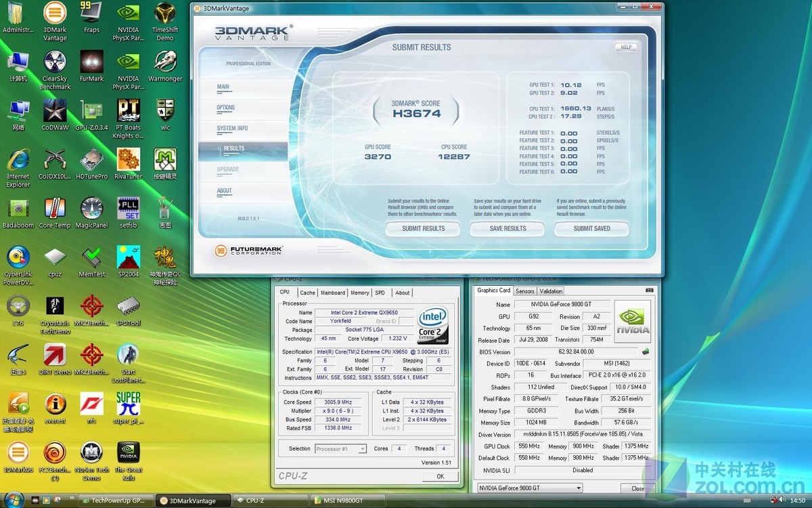Open the PT Boats Knights desktop icon
Viewport: 812px width, 508px height.
129,119
